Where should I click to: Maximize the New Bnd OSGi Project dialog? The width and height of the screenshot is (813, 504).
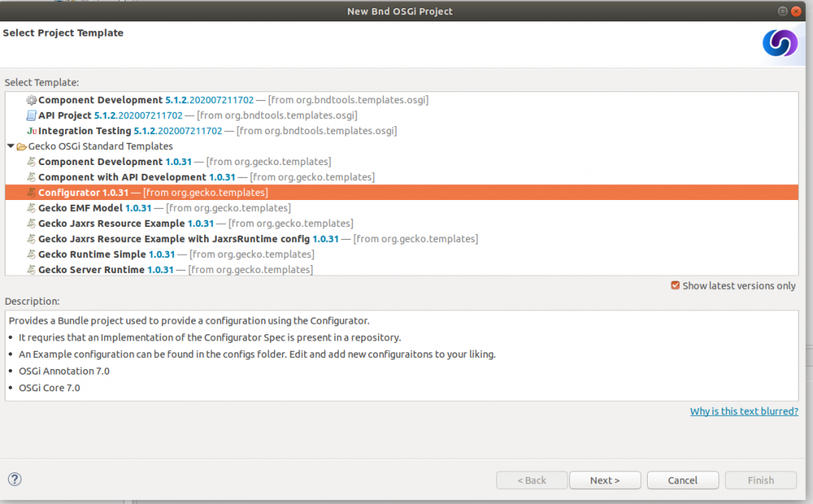tap(782, 11)
